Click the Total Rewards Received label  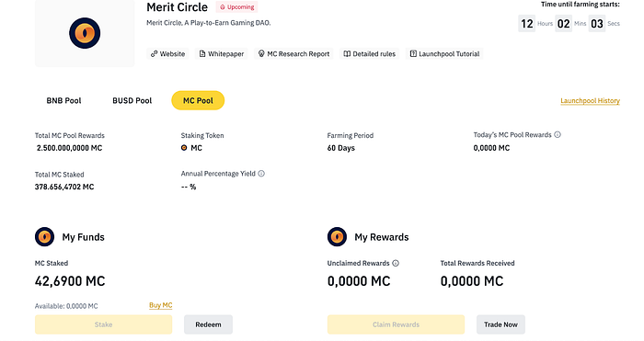tap(477, 263)
